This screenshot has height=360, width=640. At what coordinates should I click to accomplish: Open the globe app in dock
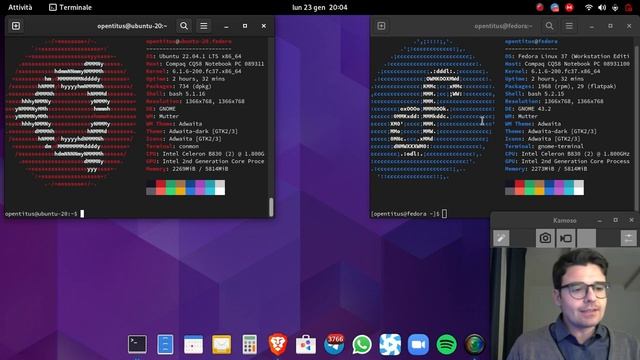point(474,344)
